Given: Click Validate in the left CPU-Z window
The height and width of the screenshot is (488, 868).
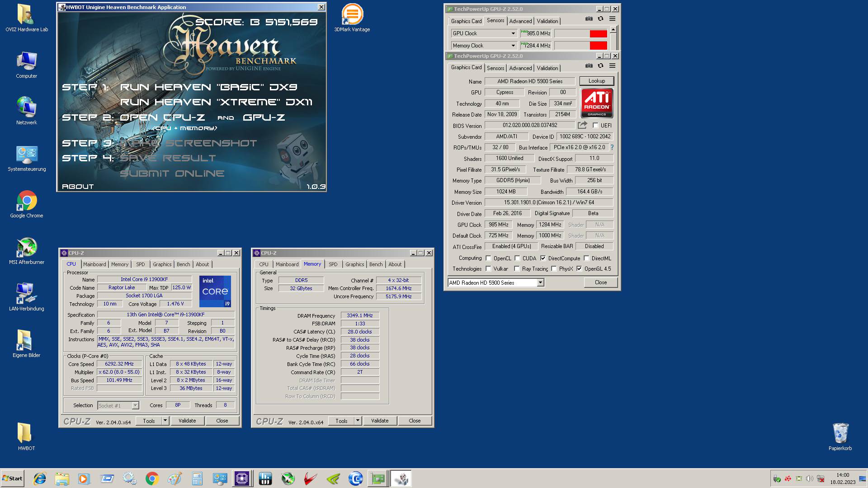Looking at the screenshot, I should click(187, 421).
